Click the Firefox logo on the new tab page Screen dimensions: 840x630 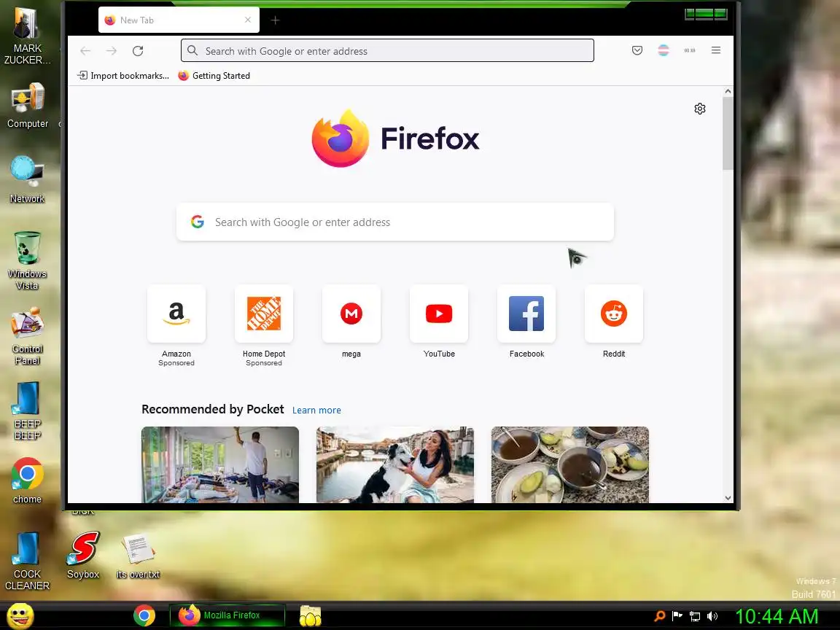(x=395, y=139)
